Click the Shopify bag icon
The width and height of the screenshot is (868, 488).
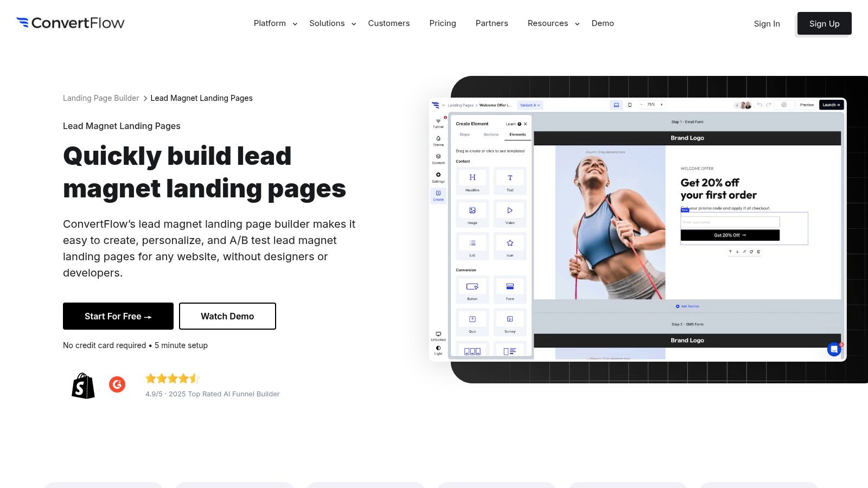pos(83,386)
